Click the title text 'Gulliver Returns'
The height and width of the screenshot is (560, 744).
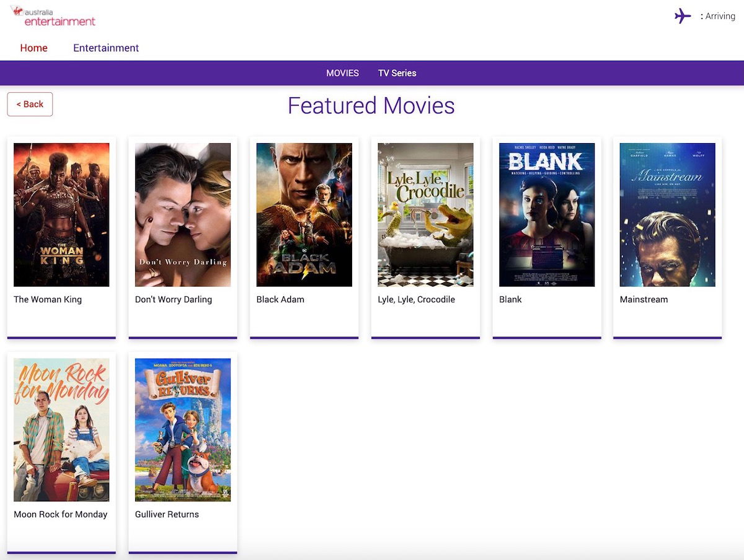(x=167, y=514)
